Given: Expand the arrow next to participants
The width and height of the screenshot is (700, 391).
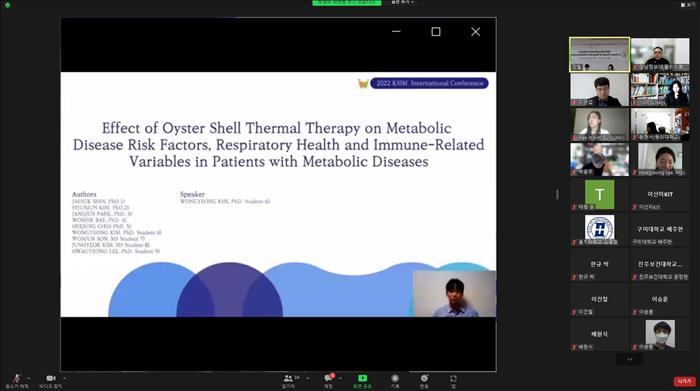Looking at the screenshot, I should click(307, 379).
